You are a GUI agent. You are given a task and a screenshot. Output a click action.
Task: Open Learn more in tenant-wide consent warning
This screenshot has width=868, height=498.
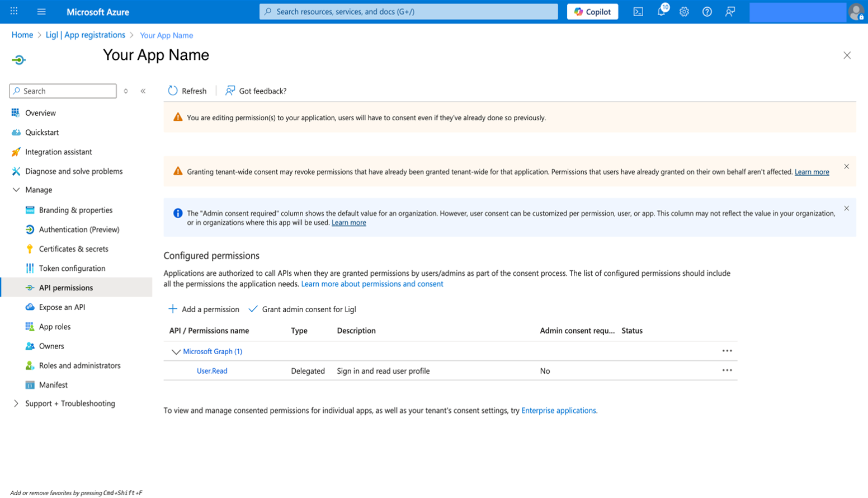(x=812, y=172)
